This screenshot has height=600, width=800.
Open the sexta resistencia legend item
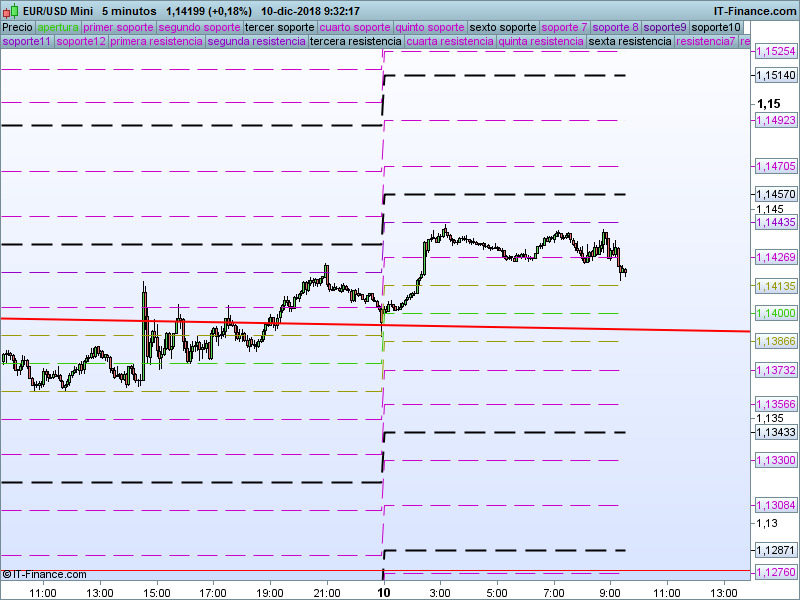pyautogui.click(x=630, y=41)
